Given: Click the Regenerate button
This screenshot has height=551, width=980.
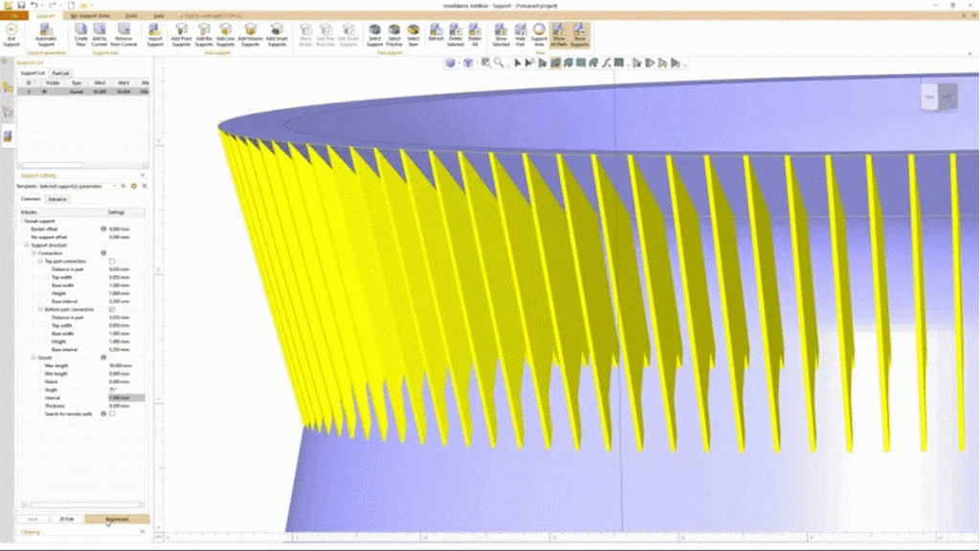Looking at the screenshot, I should [x=117, y=519].
